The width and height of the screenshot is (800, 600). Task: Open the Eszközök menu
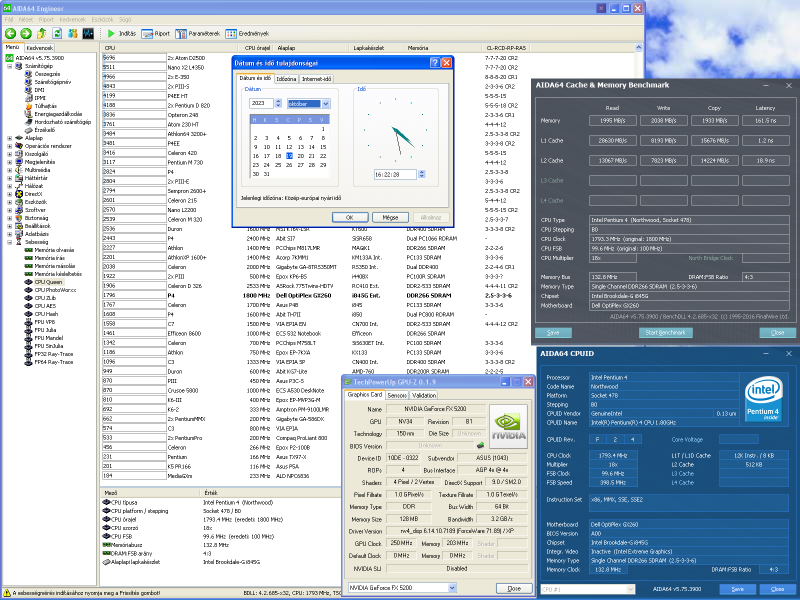[103, 19]
